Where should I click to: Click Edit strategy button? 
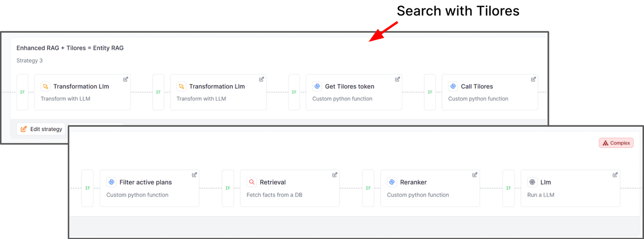pyautogui.click(x=41, y=129)
